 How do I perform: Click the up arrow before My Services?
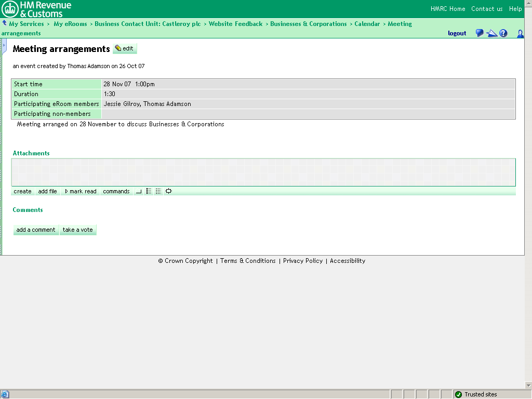click(4, 23)
